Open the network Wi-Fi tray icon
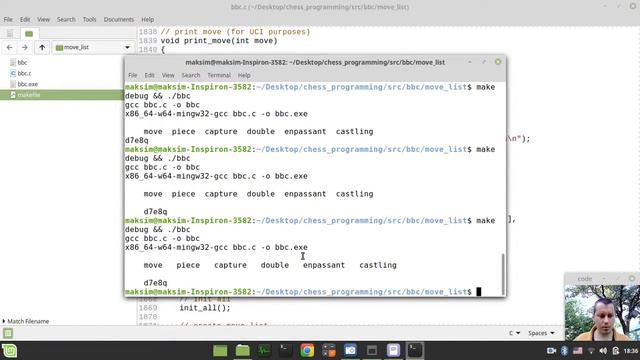The image size is (640, 360). [591, 351]
